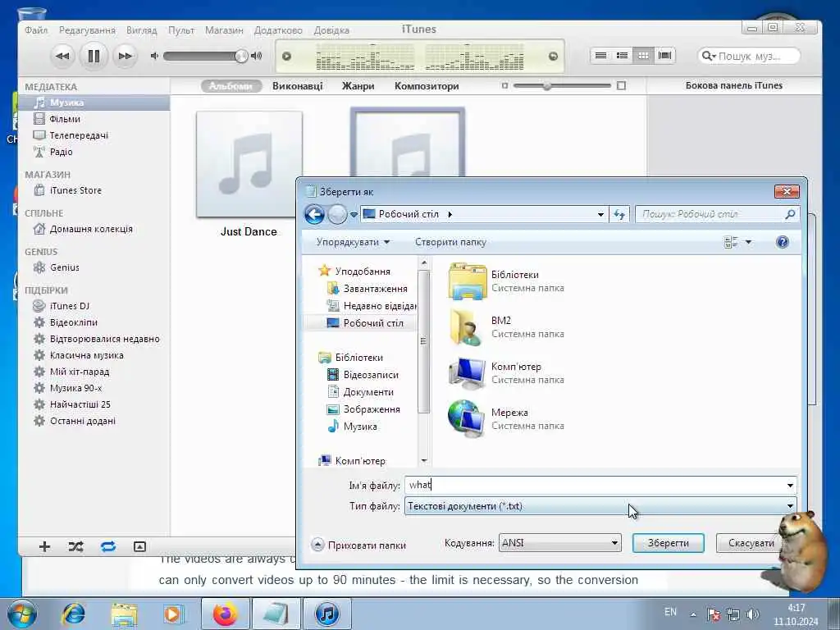Click the Пошук: Робочий стіл search box
Screen dimensions: 840x630
(x=717, y=214)
